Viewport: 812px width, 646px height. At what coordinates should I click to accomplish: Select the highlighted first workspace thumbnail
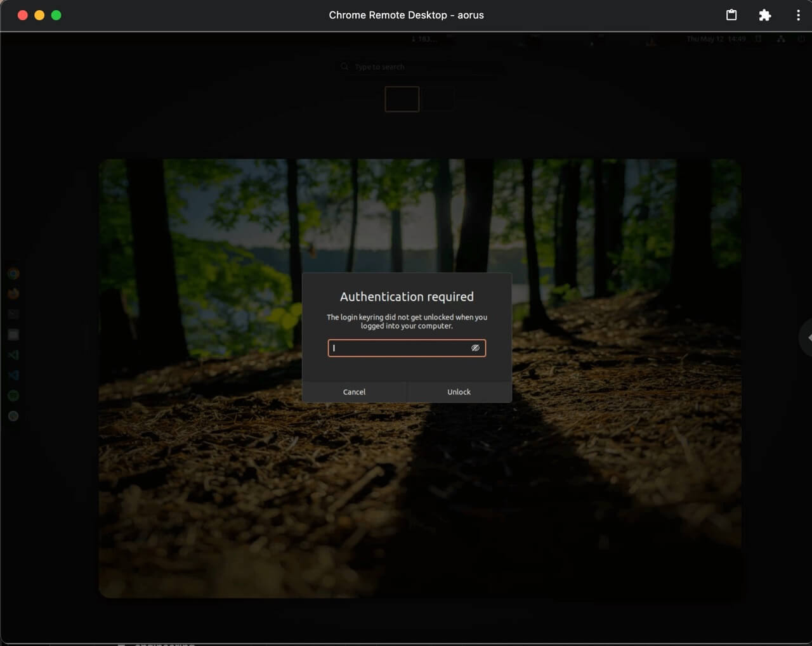[x=402, y=99]
